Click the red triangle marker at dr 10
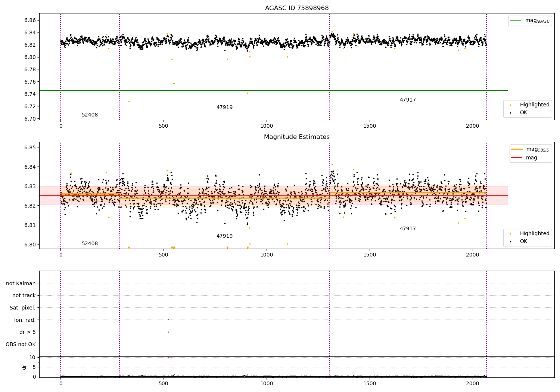 (x=168, y=358)
